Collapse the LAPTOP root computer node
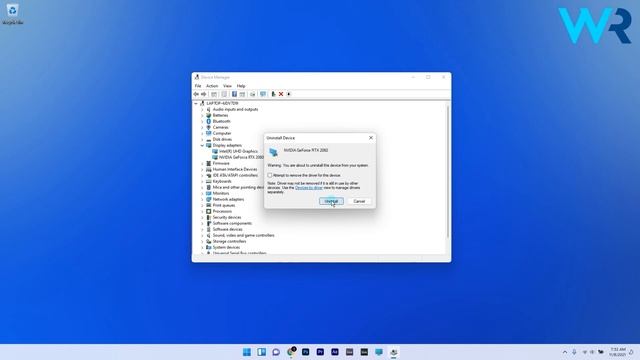640x360 pixels. [x=196, y=103]
